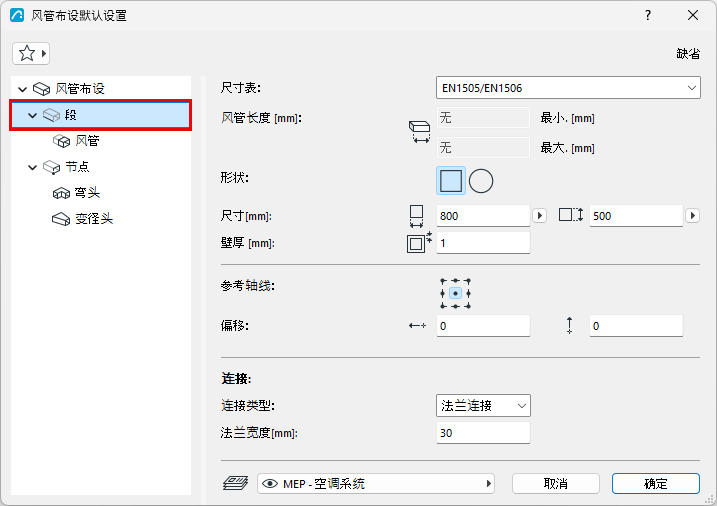
Task: Open the MEP - 空调系统 layer selector
Action: pyautogui.click(x=376, y=484)
